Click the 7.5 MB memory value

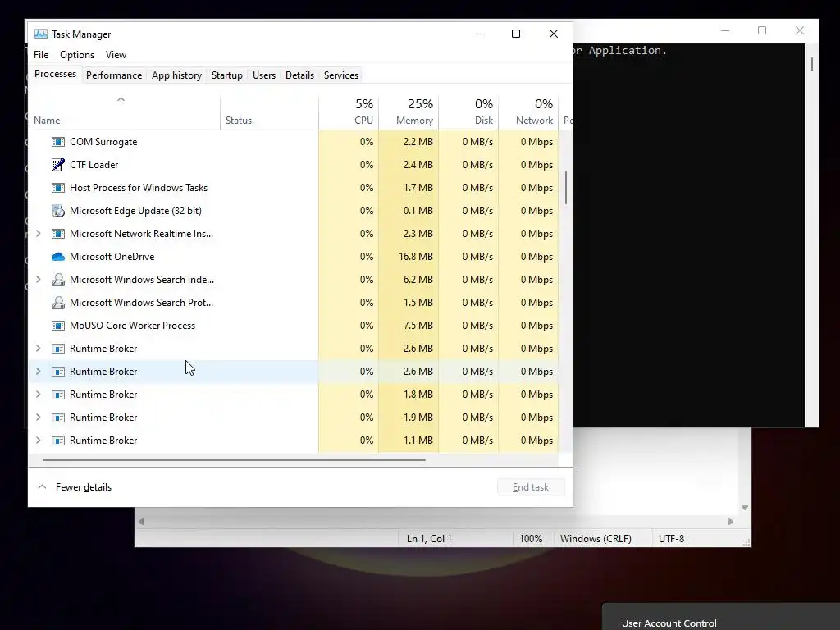tap(418, 326)
